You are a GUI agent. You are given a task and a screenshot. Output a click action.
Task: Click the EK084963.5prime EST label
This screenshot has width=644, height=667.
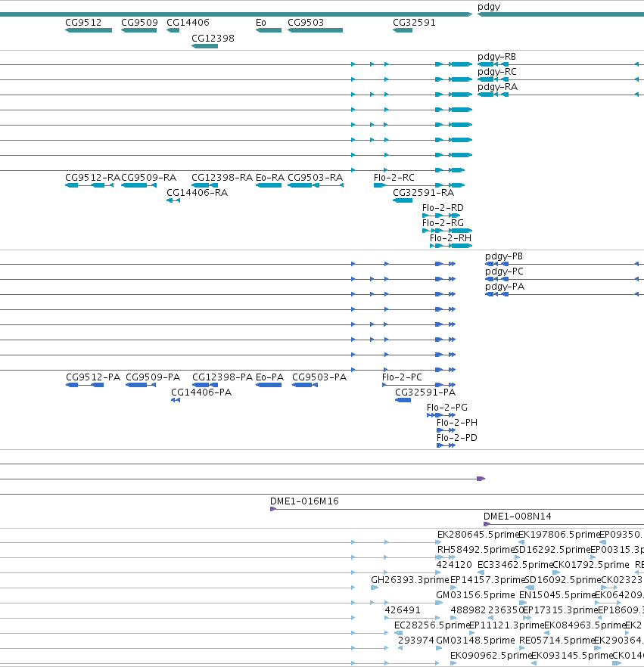click(585, 625)
